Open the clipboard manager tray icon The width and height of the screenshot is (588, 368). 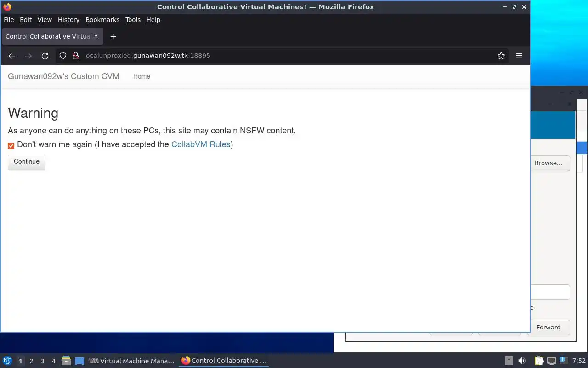[539, 361]
